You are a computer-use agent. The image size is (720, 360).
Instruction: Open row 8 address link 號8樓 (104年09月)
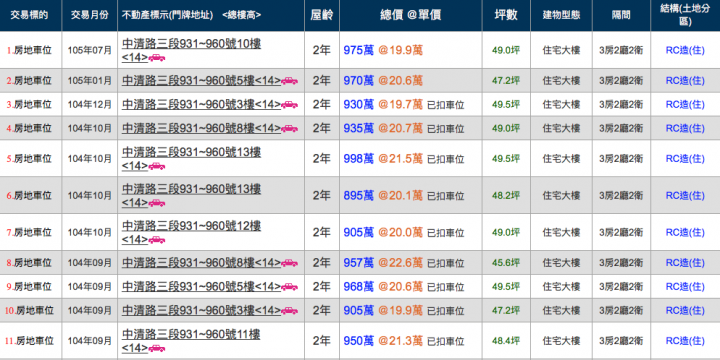201,263
